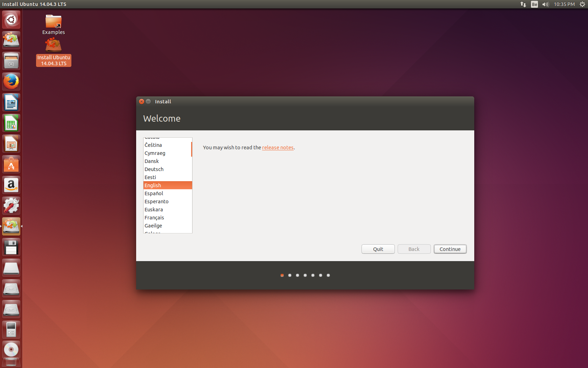Select Euskara in the language list

[167, 210]
